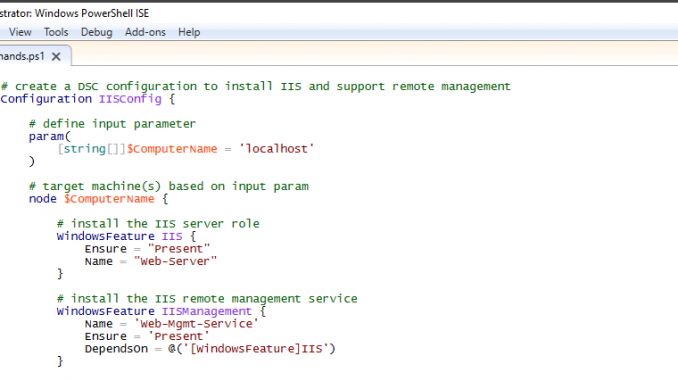Click the '# install the IIS server role' comment

pyautogui.click(x=158, y=224)
